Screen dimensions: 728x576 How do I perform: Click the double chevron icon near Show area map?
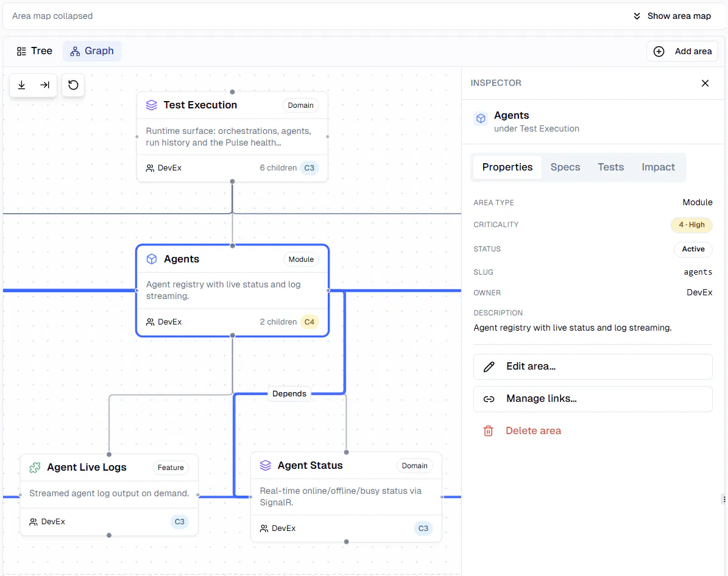[637, 16]
